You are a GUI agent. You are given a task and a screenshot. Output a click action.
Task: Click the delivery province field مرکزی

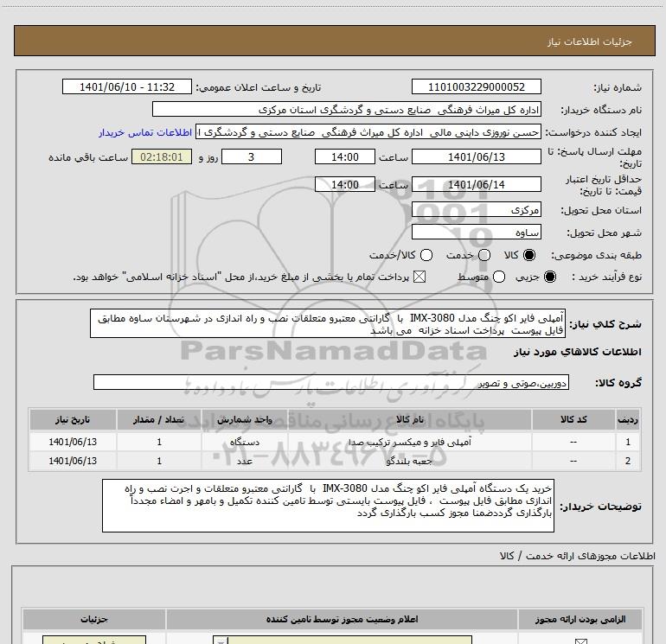(476, 210)
